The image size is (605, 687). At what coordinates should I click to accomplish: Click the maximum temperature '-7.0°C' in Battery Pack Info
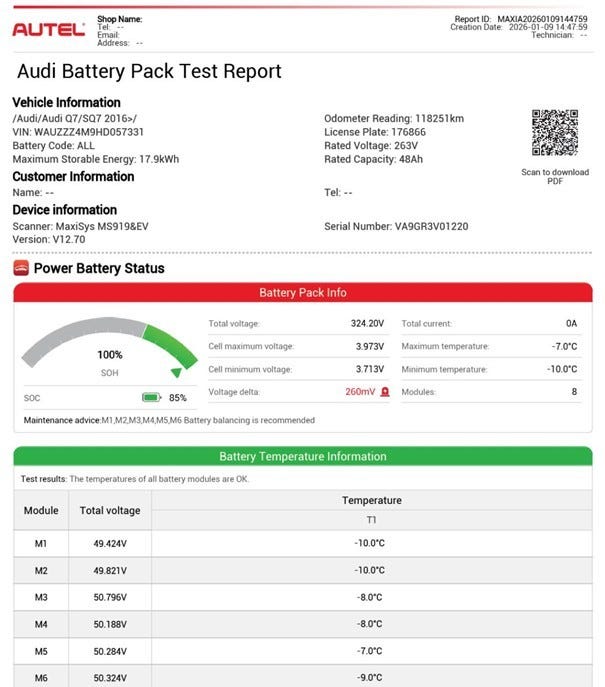click(564, 347)
